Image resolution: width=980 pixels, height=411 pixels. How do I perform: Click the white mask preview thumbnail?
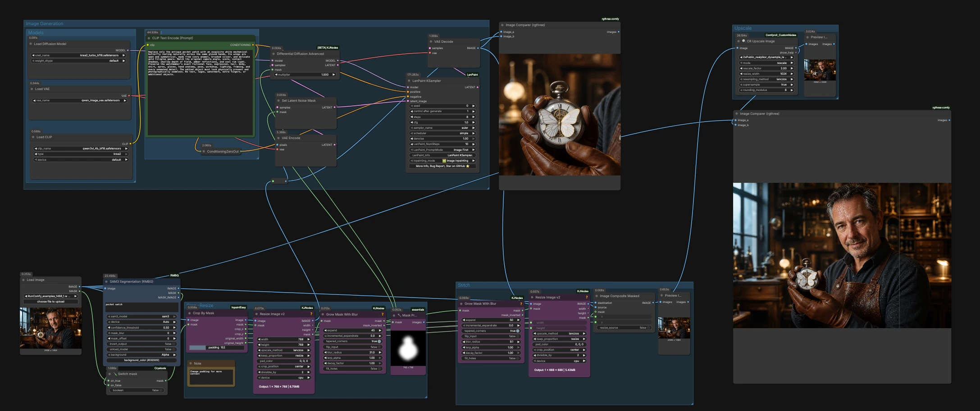[408, 348]
